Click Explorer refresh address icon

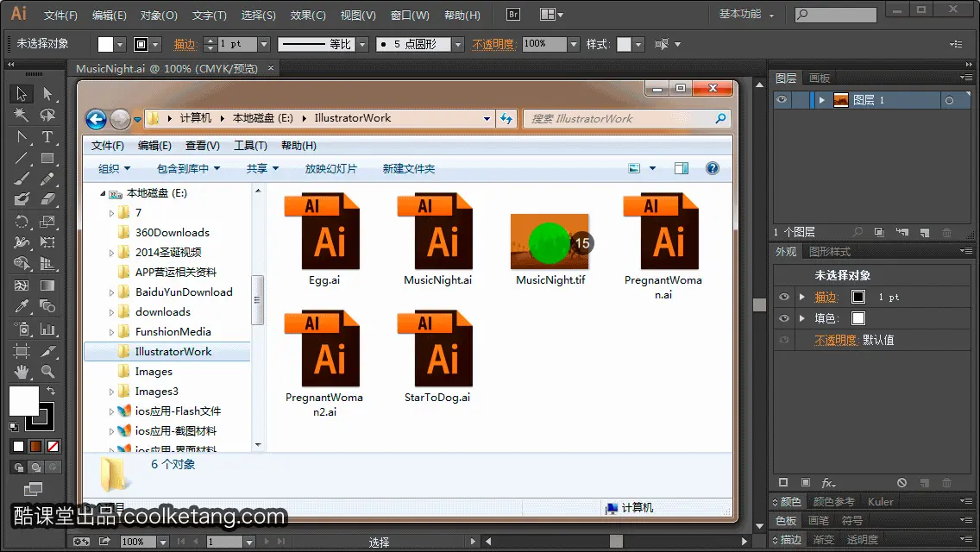coord(506,118)
